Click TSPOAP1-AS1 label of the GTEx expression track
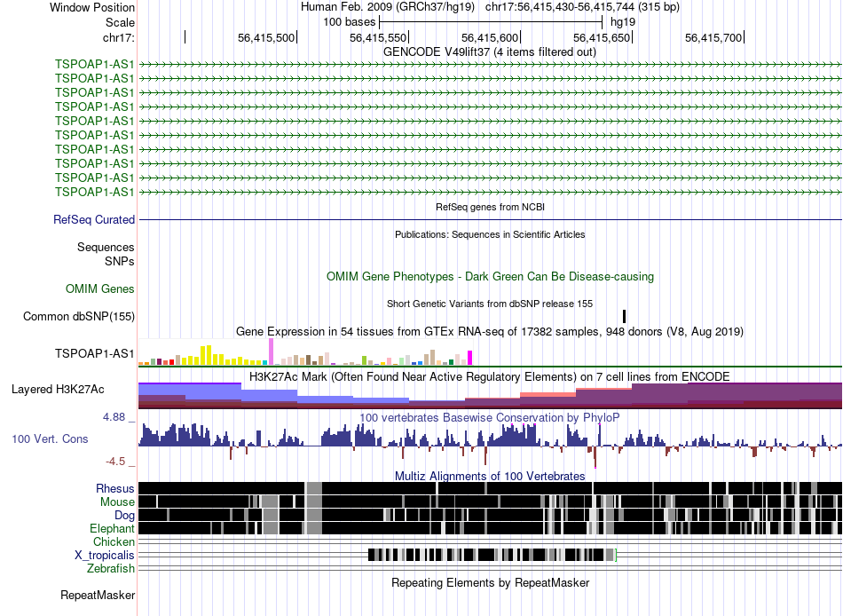This screenshot has height=616, width=843. coord(94,353)
